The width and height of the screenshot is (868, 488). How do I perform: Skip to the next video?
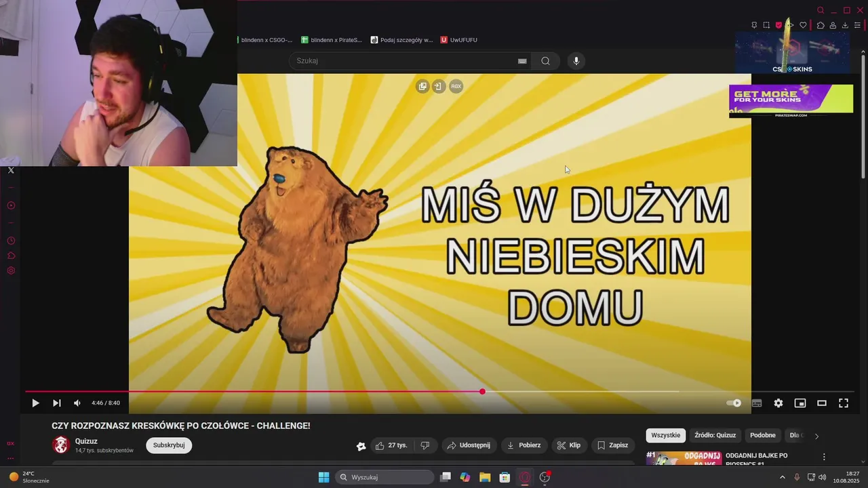click(57, 403)
